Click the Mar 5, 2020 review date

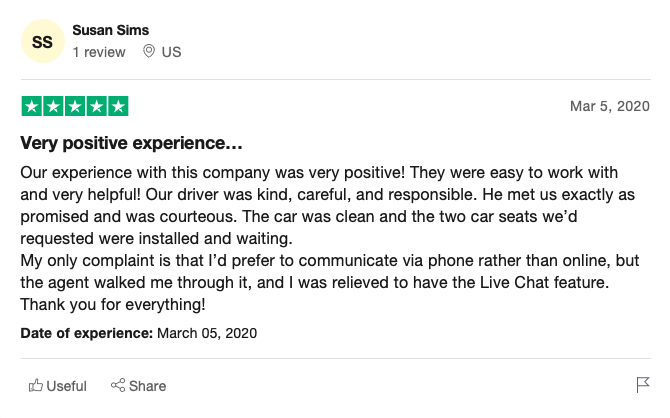[610, 106]
